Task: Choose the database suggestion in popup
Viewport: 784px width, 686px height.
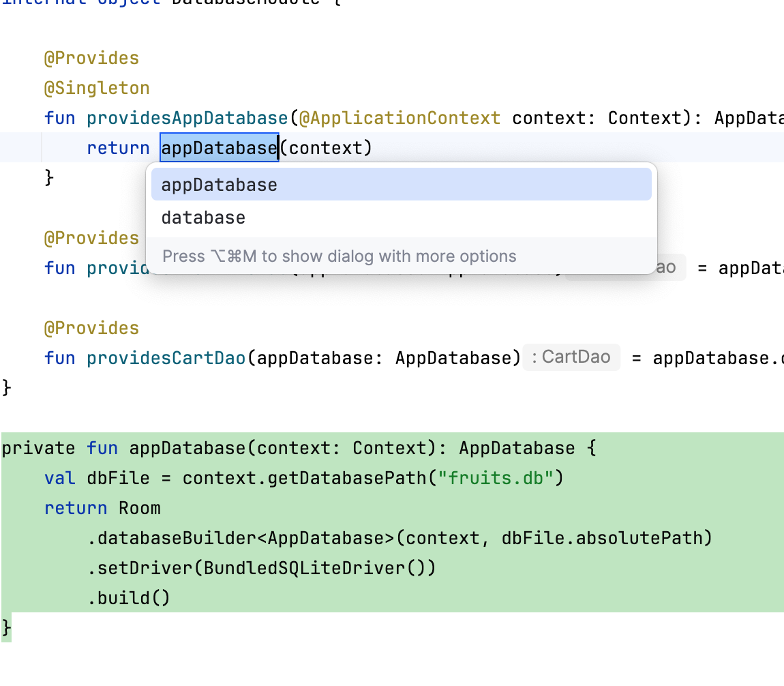Action: pyautogui.click(x=203, y=218)
